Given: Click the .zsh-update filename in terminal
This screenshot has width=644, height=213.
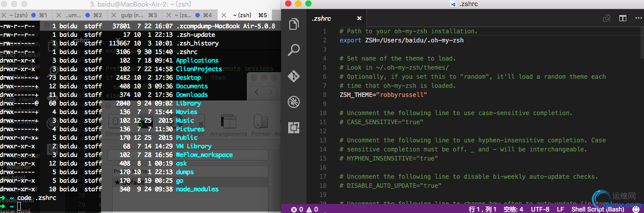Looking at the screenshot, I should point(195,35).
